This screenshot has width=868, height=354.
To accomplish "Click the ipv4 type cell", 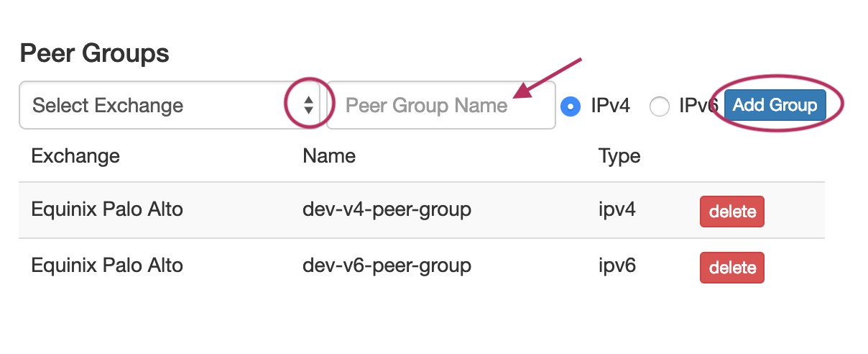I will pos(617,210).
